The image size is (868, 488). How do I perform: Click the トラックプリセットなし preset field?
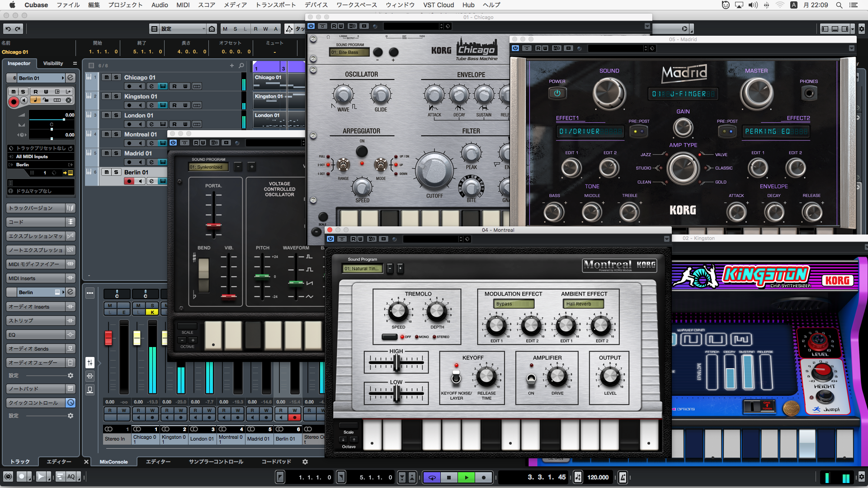pos(41,148)
